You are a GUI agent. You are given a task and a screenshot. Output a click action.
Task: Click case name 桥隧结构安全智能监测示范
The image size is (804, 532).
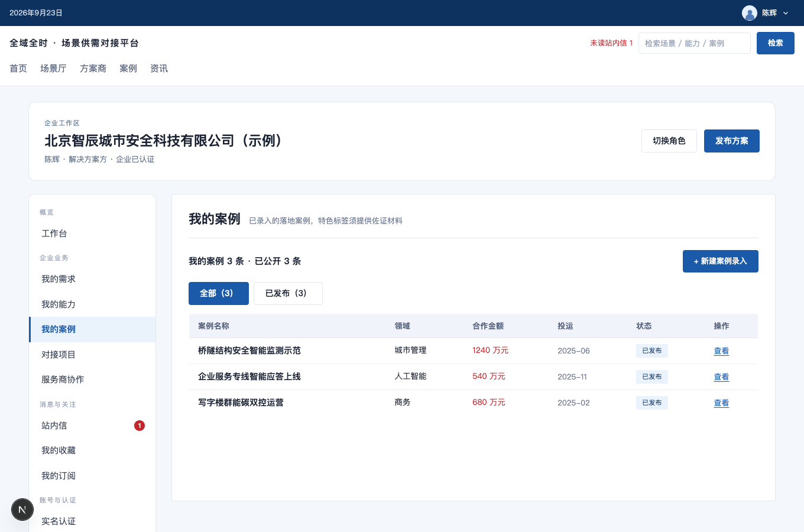[x=249, y=351]
